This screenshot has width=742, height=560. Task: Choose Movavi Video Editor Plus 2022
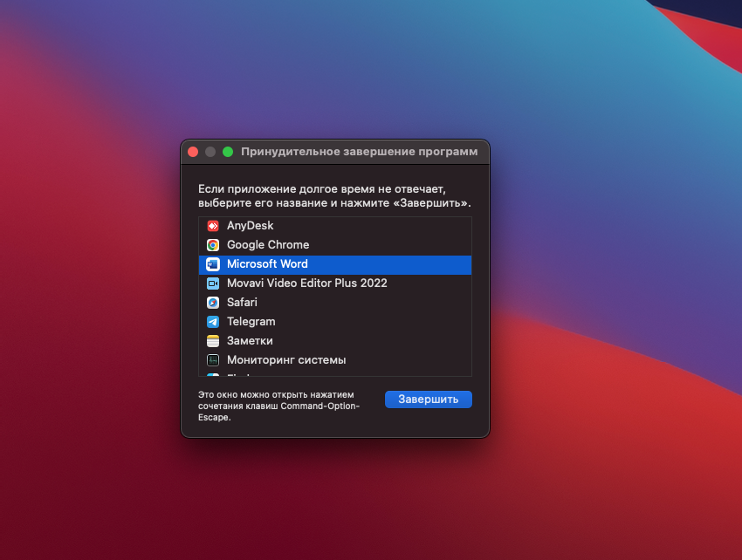point(335,283)
